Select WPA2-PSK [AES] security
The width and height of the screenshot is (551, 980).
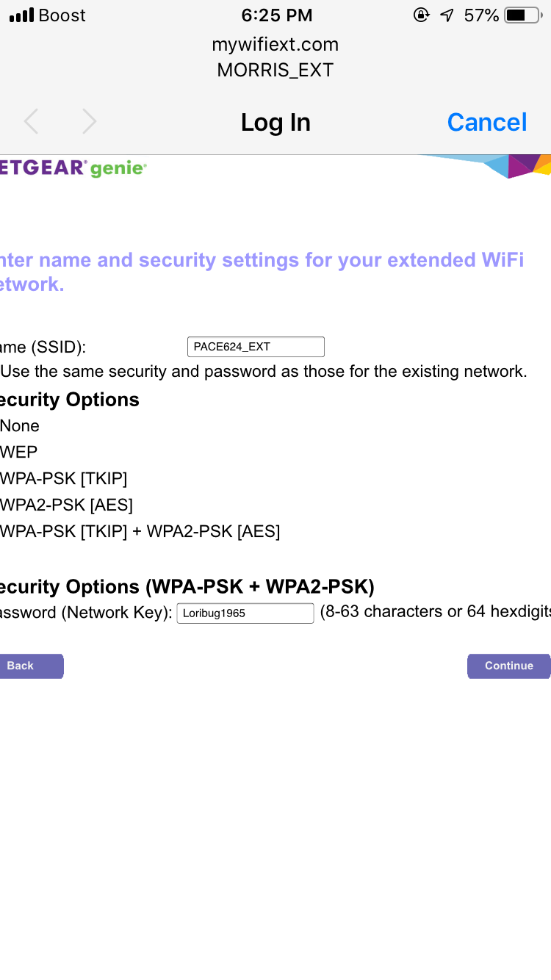(x=66, y=505)
